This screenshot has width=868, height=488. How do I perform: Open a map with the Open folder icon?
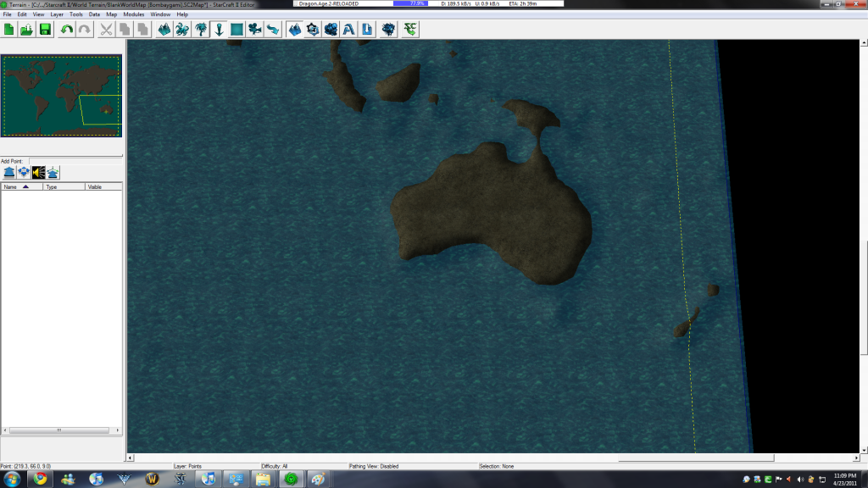pyautogui.click(x=26, y=30)
